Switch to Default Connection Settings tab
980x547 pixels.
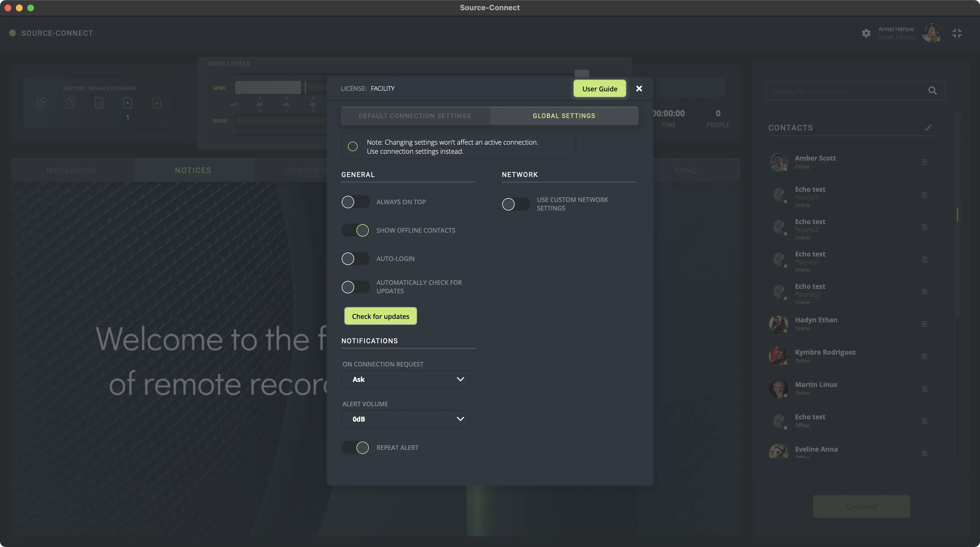(415, 116)
